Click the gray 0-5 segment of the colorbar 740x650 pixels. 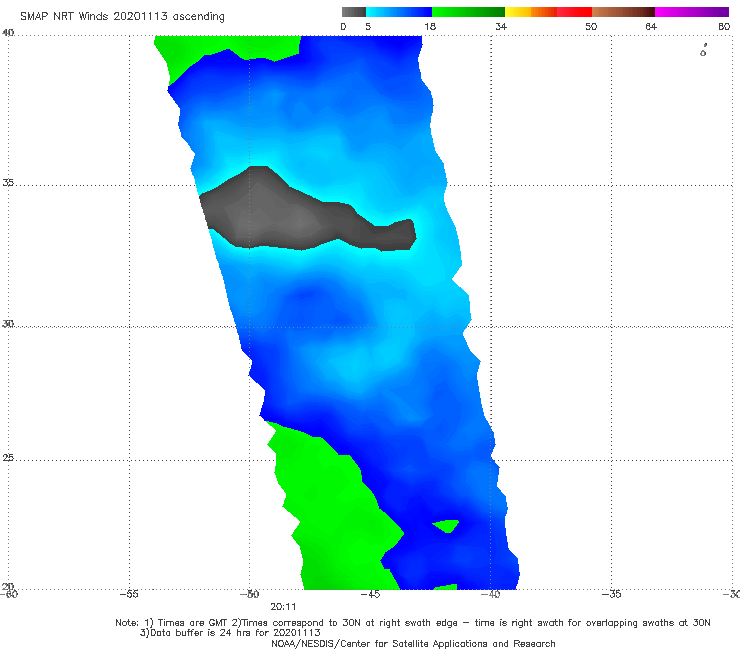point(353,12)
